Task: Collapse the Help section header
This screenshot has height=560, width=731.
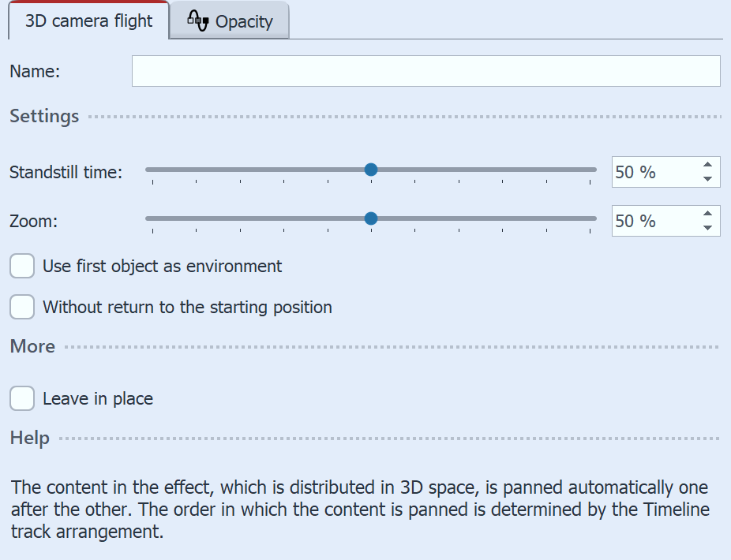Action: point(28,438)
